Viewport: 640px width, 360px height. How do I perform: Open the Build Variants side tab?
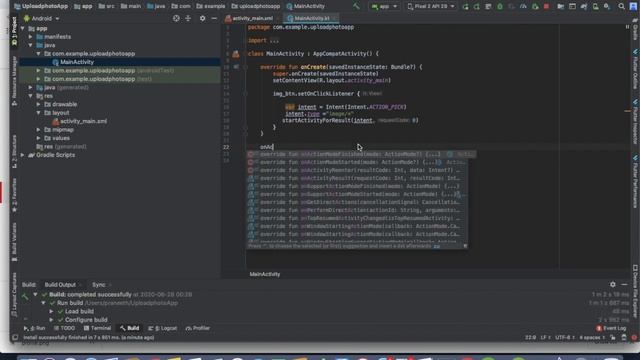pyautogui.click(x=14, y=242)
